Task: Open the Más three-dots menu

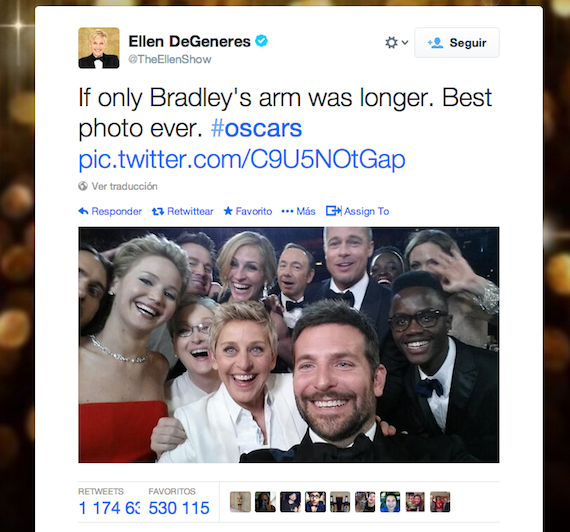Action: [x=287, y=211]
